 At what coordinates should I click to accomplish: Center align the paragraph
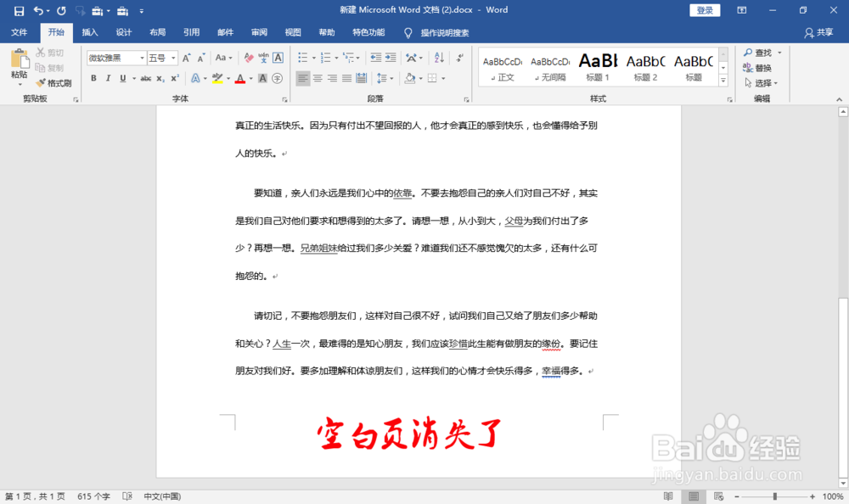pyautogui.click(x=318, y=78)
